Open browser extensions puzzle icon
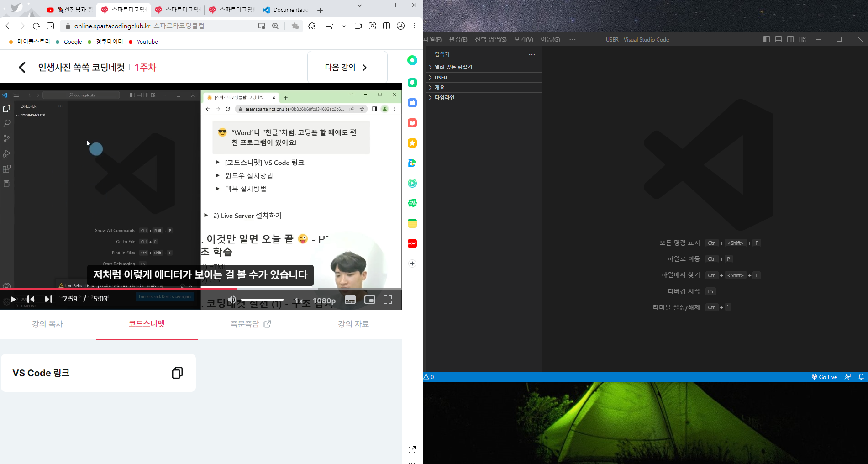This screenshot has height=464, width=868. coord(312,26)
